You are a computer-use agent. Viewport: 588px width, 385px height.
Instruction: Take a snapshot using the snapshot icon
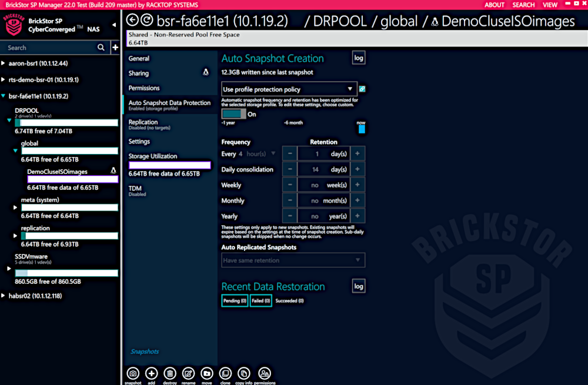pos(133,373)
